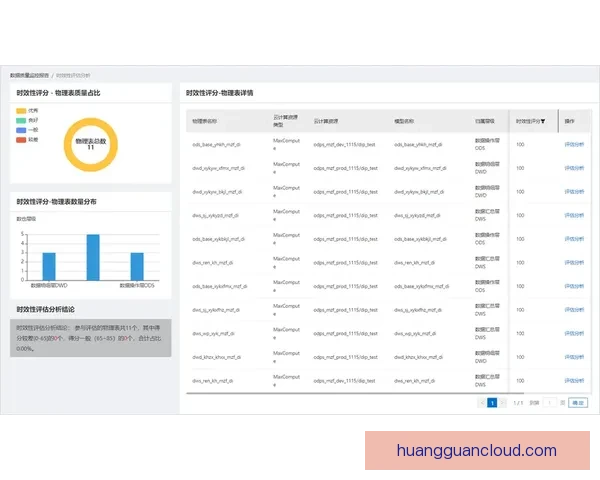Click the 数据操作层ODS bar in chart
This screenshot has height=480, width=600.
tap(137, 266)
